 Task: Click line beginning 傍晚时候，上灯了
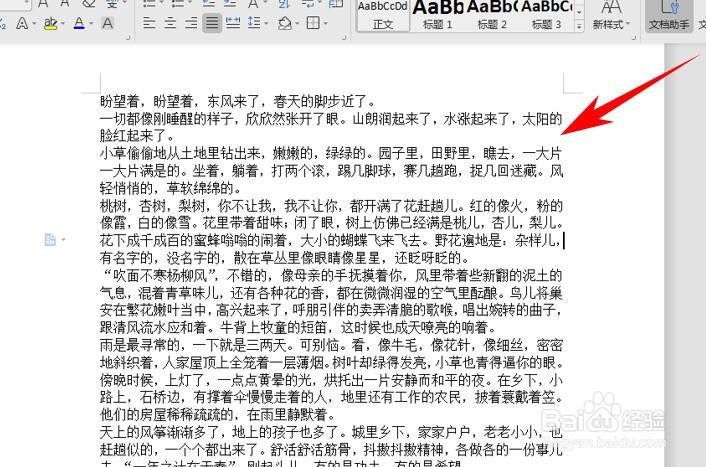331,380
